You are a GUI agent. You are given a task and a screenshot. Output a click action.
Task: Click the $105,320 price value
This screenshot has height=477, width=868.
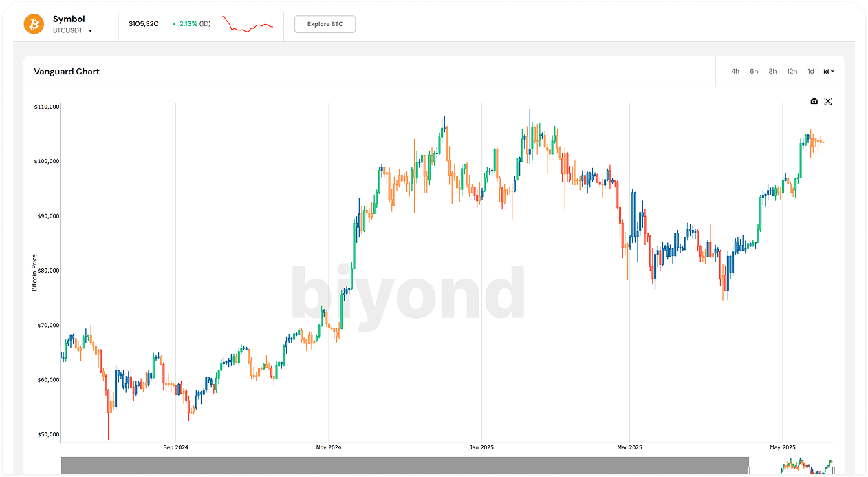coord(144,24)
